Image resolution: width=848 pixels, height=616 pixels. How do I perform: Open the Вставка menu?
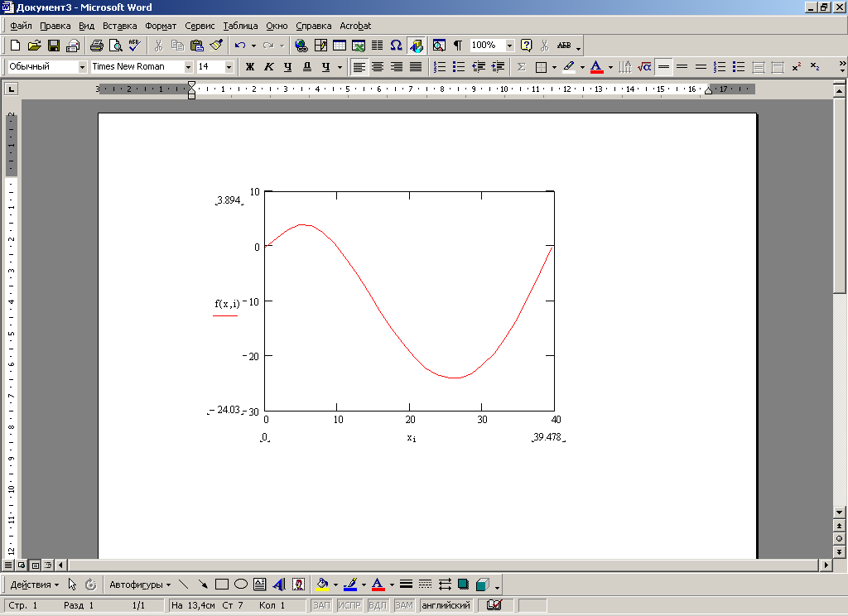pyautogui.click(x=119, y=26)
